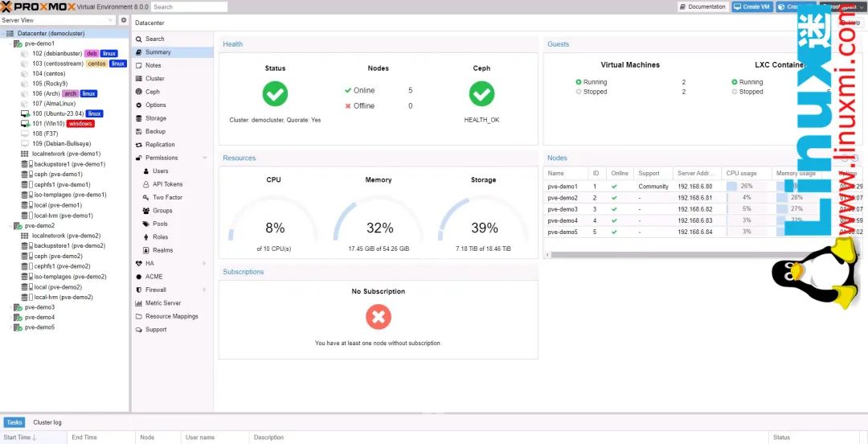This screenshot has height=444, width=868.
Task: Select the Tasks tab
Action: point(14,422)
